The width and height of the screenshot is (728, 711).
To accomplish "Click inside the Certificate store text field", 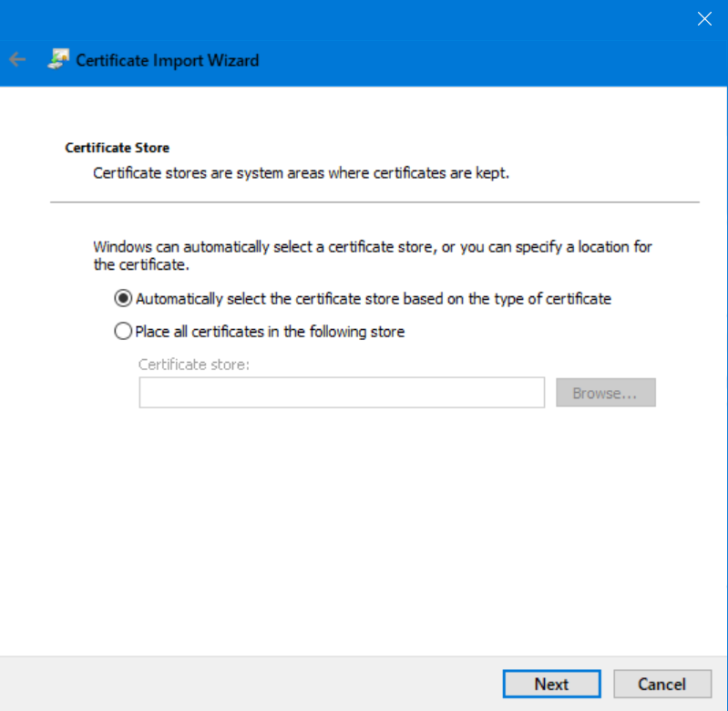I will point(342,393).
